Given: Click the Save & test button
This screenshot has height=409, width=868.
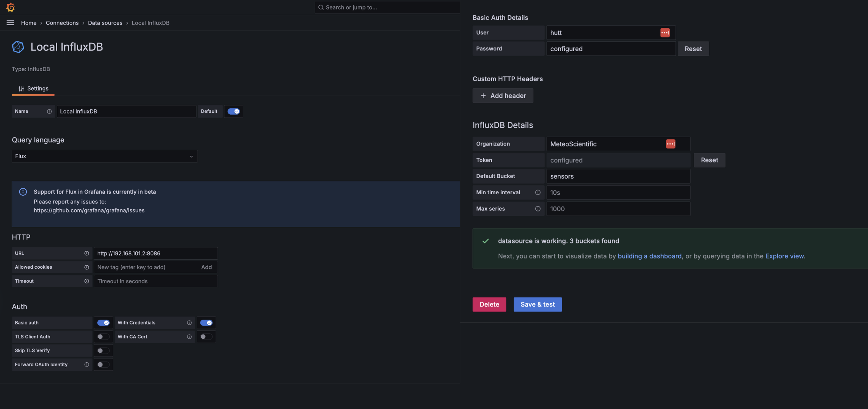Looking at the screenshot, I should pyautogui.click(x=538, y=304).
